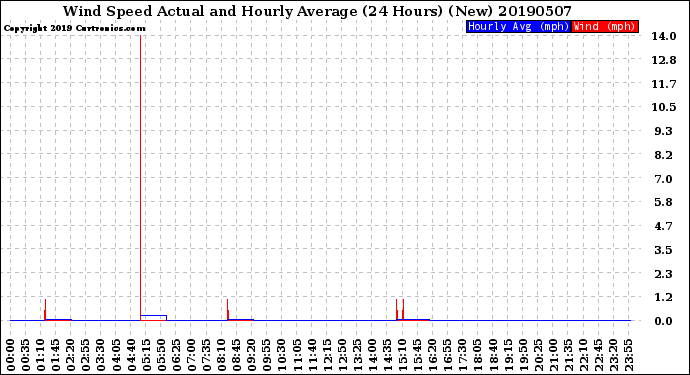This screenshot has width=690, height=375.
Task: Click the 20:25 time axis label
Action: pyautogui.click(x=539, y=355)
